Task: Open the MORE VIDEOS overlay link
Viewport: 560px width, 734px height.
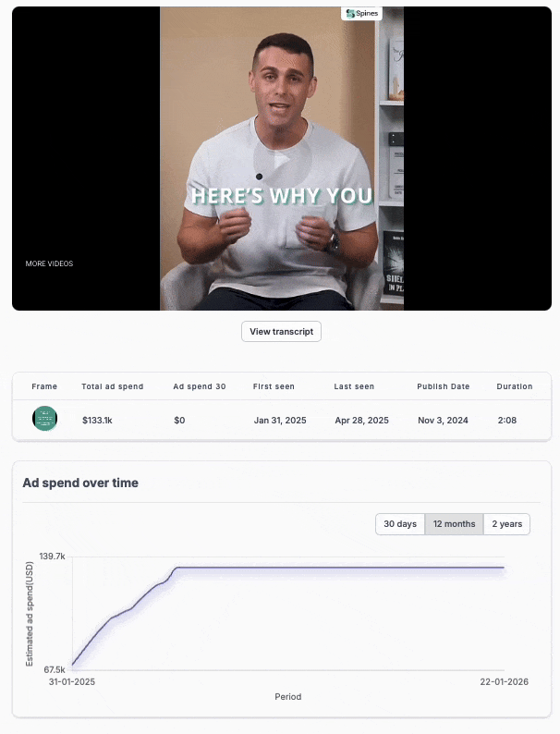Action: (49, 263)
